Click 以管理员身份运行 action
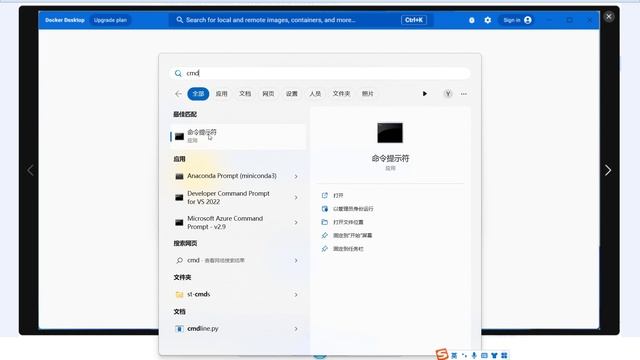This screenshot has width=640, height=360. click(353, 209)
